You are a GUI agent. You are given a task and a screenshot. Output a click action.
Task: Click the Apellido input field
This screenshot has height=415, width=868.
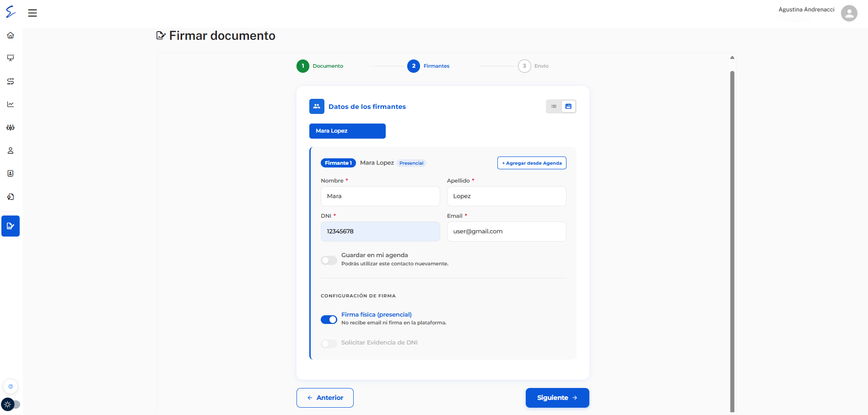click(x=507, y=196)
